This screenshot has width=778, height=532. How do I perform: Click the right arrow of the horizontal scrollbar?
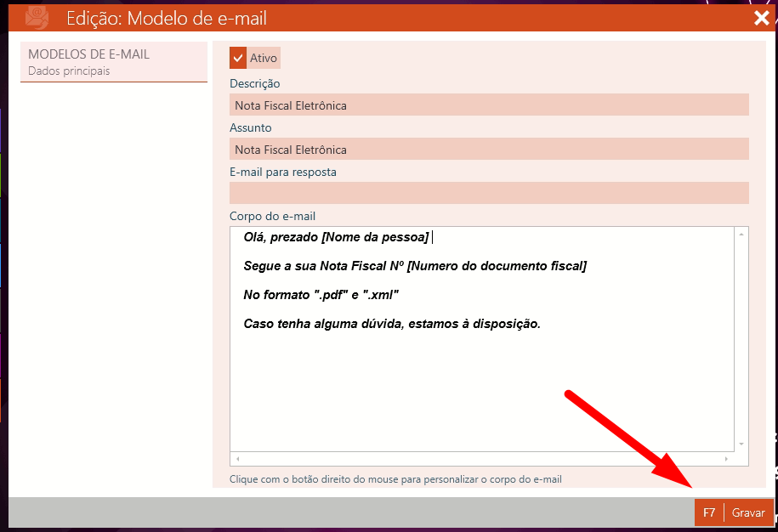click(x=726, y=459)
